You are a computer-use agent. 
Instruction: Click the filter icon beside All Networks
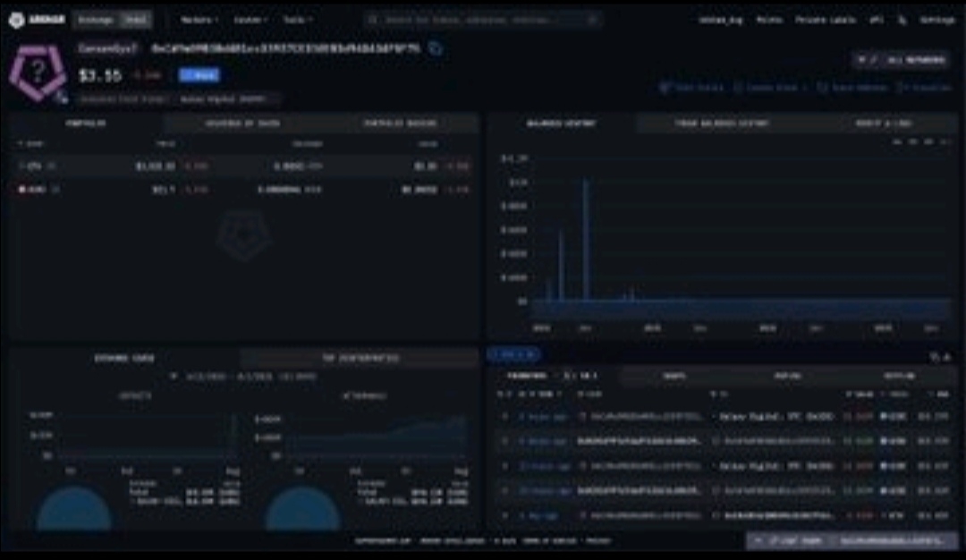click(862, 60)
